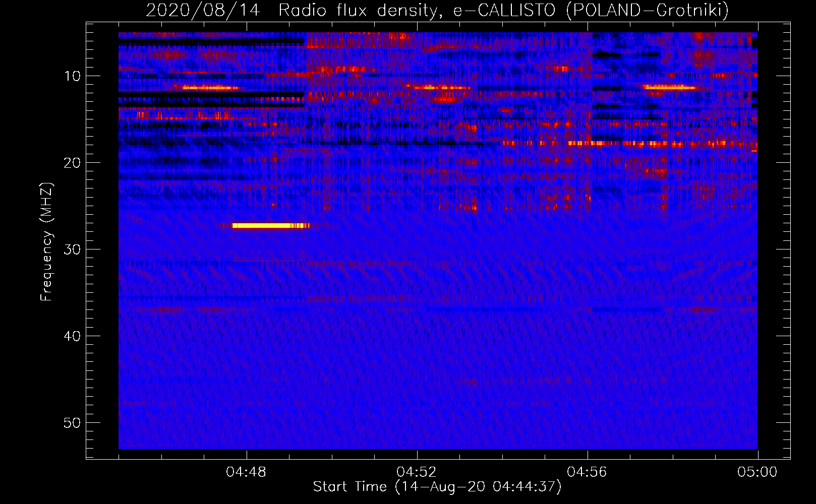Click the Start Time axis label

pyautogui.click(x=437, y=487)
